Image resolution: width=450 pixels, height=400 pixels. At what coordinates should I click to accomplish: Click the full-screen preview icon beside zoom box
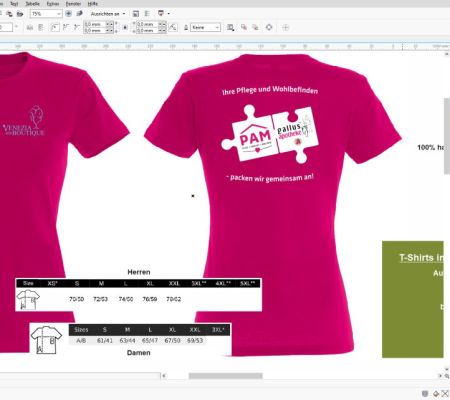pos(68,14)
